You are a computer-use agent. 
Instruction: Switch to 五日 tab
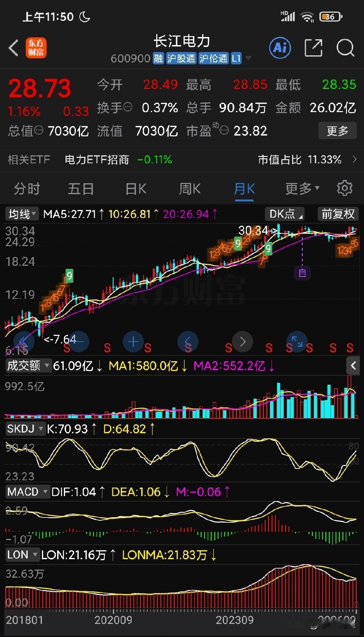(81, 189)
